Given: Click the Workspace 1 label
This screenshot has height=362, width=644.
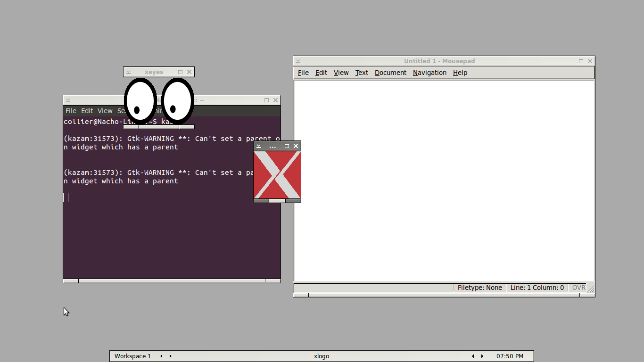Looking at the screenshot, I should (132, 356).
